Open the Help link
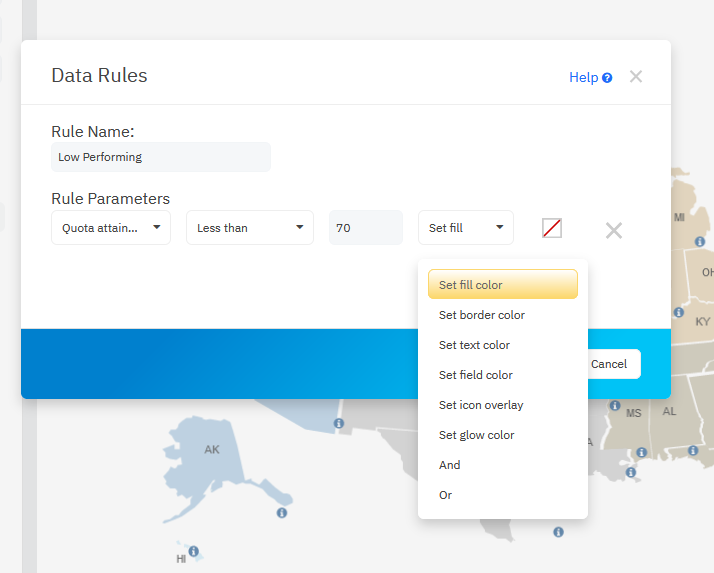714x573 pixels. tap(583, 78)
